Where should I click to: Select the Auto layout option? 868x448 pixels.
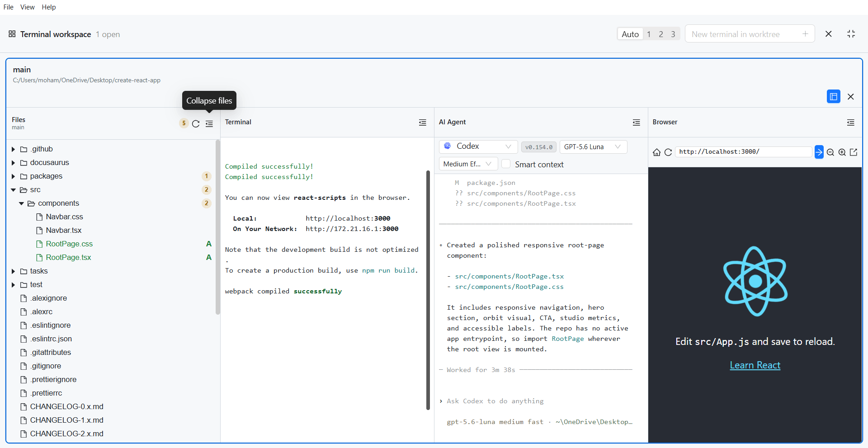coord(630,34)
